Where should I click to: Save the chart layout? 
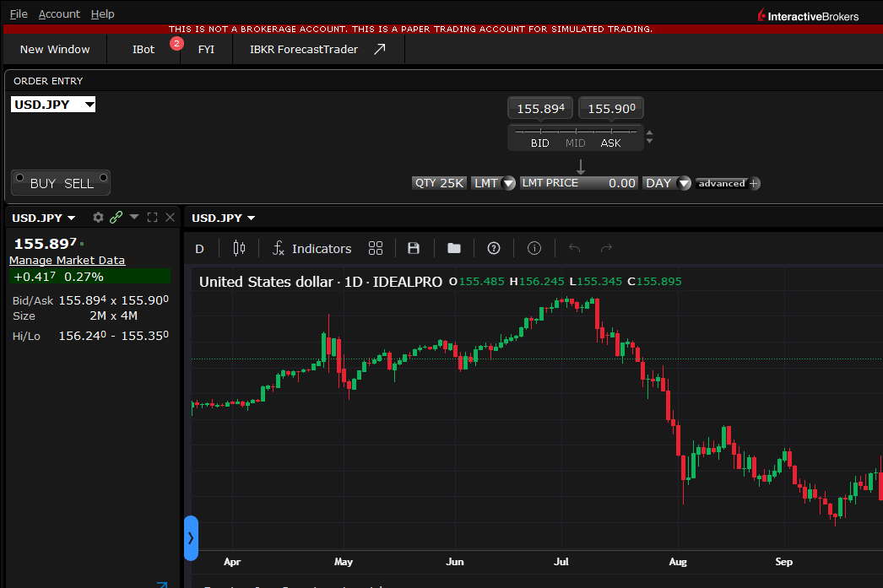click(x=414, y=248)
